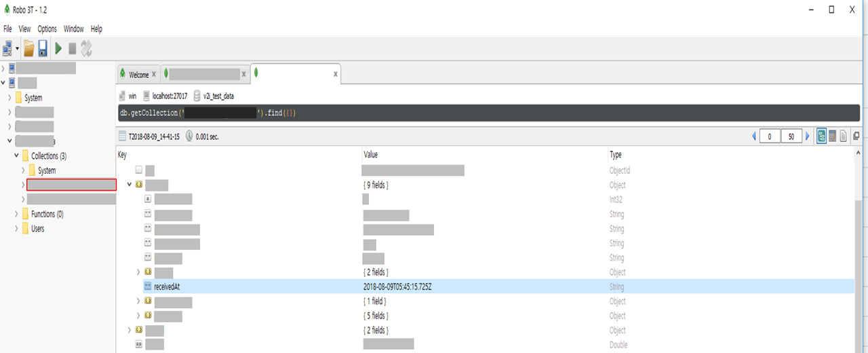Viewport: 868px width, 353px height.
Task: Select the top-level System folder
Action: [33, 98]
